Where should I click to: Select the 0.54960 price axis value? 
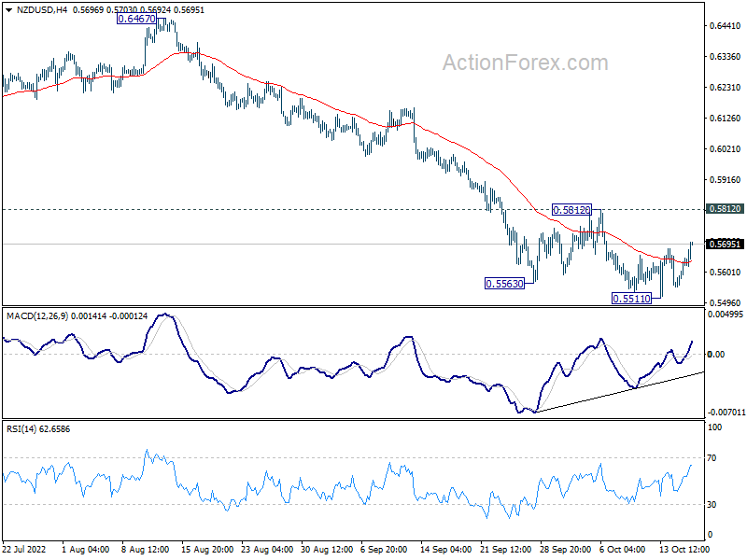726,302
